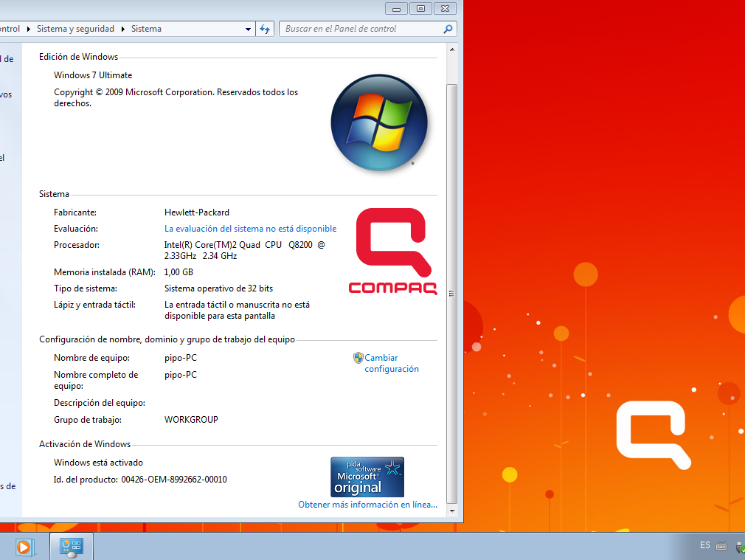Click the shield icon next to Cambiar configuración

pyautogui.click(x=358, y=358)
